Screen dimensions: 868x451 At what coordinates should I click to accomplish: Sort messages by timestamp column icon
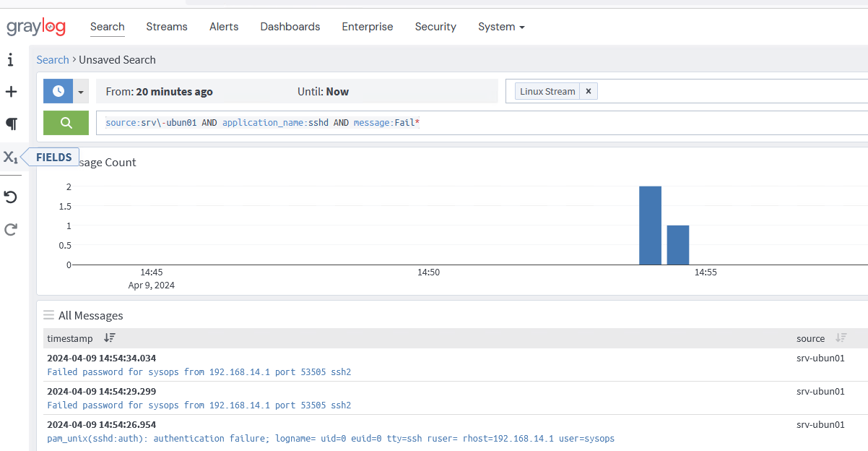pos(109,338)
